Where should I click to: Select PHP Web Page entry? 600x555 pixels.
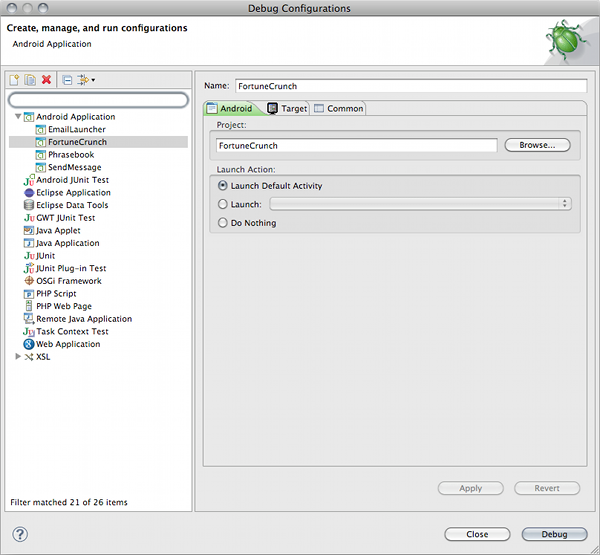click(x=64, y=306)
